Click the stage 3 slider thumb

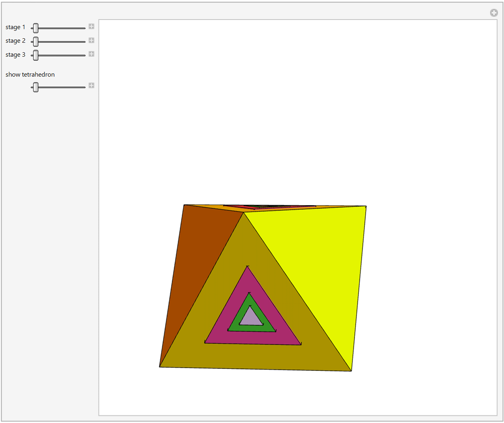(x=36, y=55)
